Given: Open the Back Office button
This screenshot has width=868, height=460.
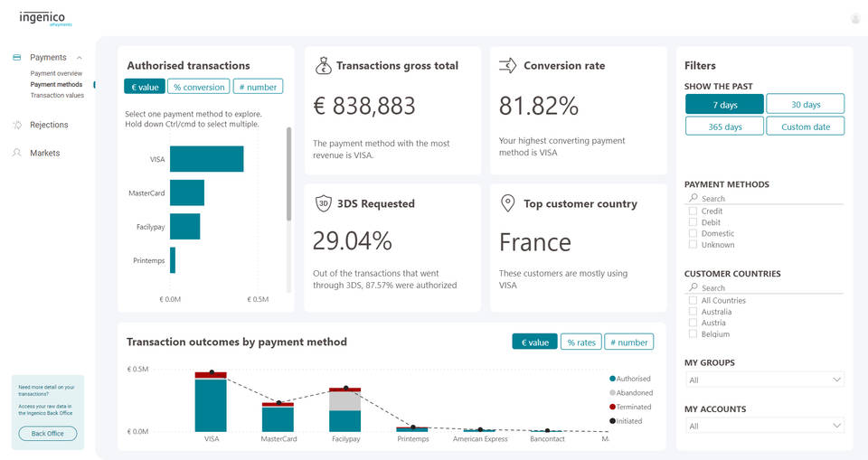Looking at the screenshot, I should [48, 434].
